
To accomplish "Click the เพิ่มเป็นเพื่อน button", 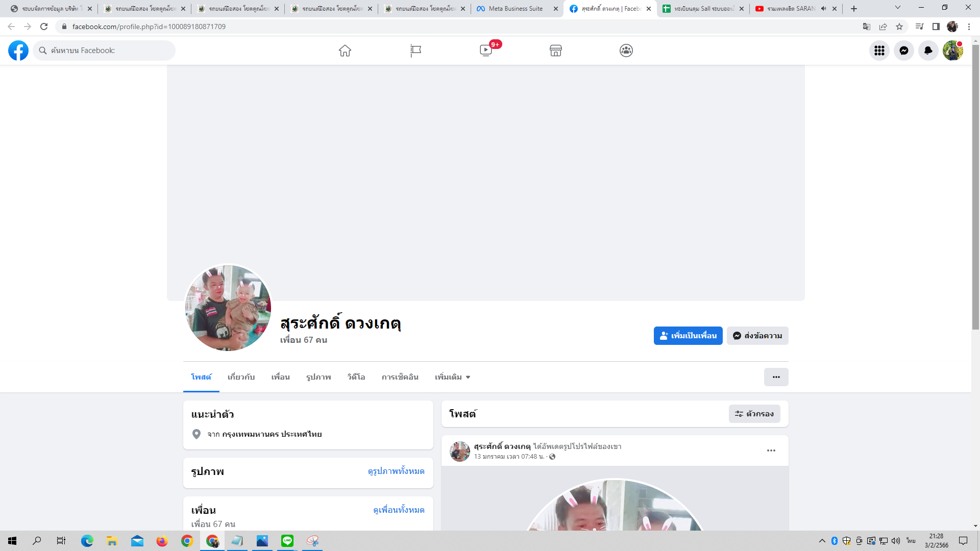I will (x=688, y=336).
